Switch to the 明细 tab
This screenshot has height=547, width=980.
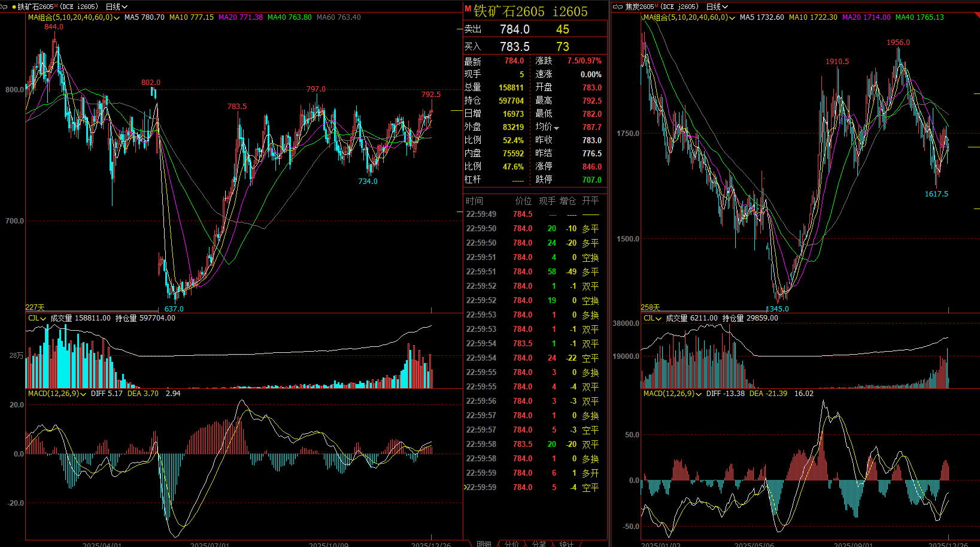484,543
